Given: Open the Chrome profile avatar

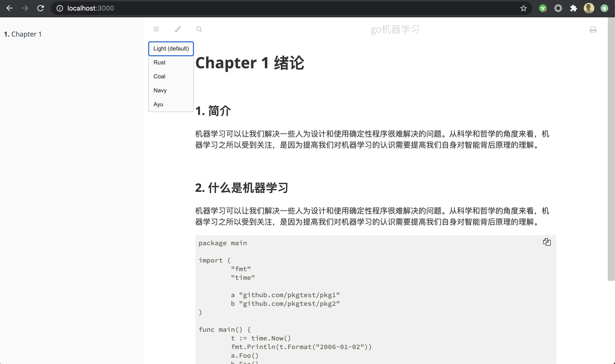Looking at the screenshot, I should coord(589,8).
